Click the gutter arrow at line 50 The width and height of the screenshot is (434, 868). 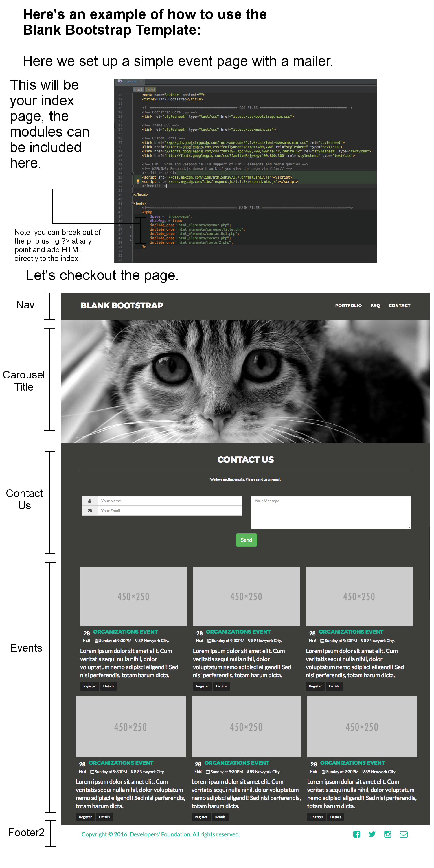(x=131, y=240)
